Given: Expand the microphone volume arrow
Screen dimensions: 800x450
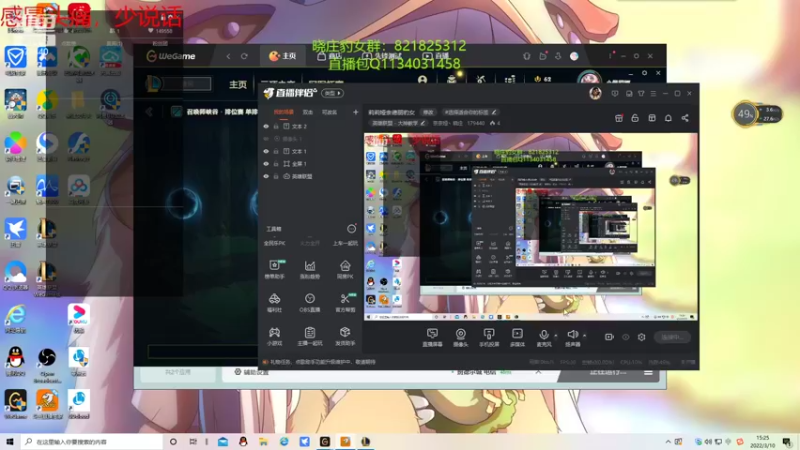Looking at the screenshot, I should click(x=556, y=335).
